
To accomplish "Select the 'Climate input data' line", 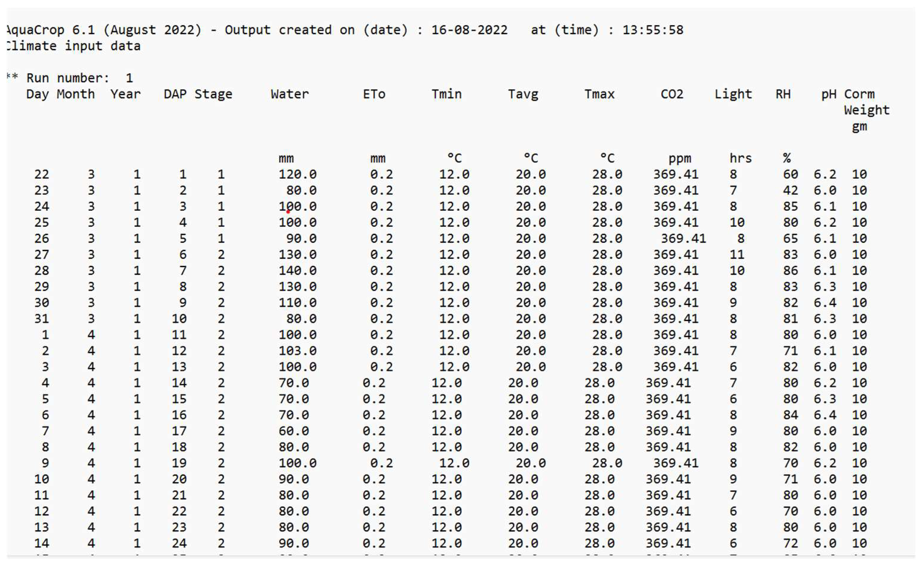I will (x=73, y=46).
